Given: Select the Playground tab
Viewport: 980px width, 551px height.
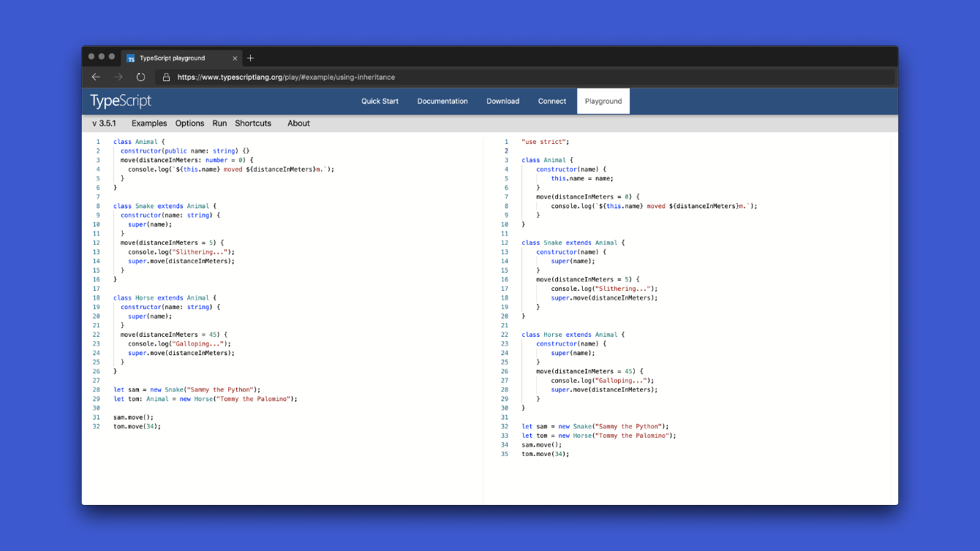Looking at the screenshot, I should coord(603,102).
